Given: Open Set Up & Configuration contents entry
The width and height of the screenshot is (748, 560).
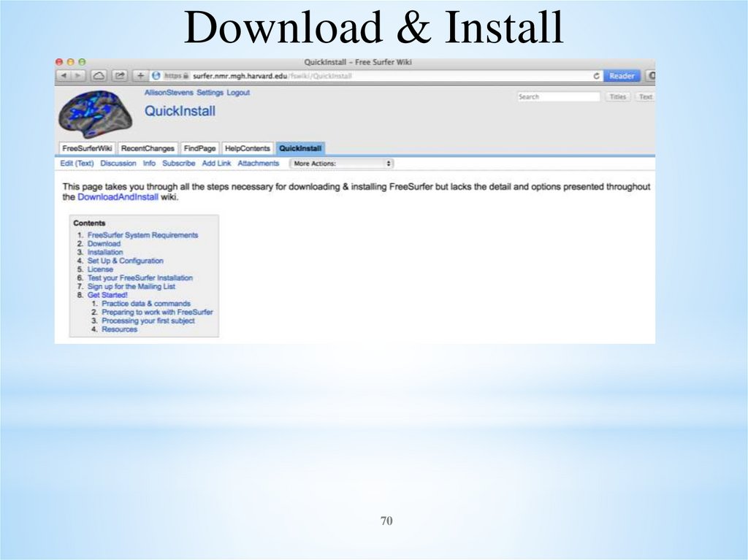Looking at the screenshot, I should point(126,261).
